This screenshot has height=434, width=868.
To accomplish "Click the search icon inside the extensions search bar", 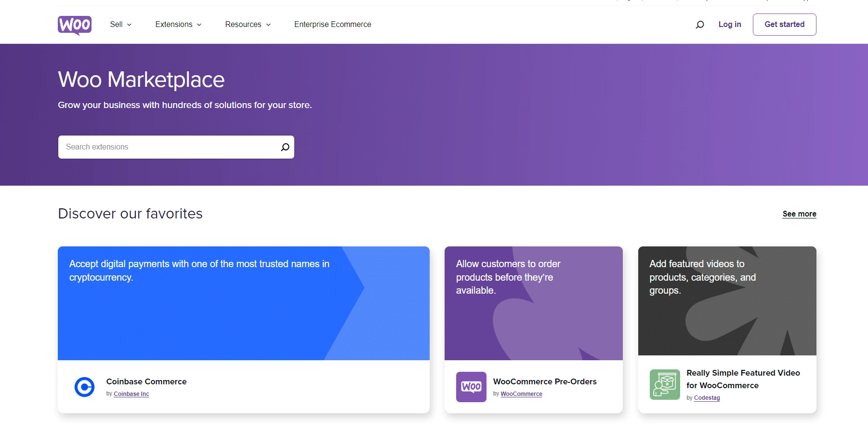I will pyautogui.click(x=284, y=147).
